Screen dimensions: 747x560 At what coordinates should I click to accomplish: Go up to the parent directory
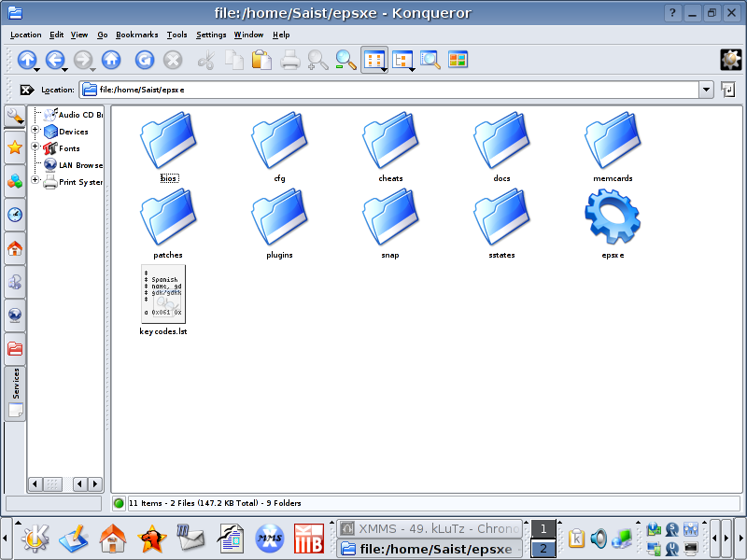(25, 60)
